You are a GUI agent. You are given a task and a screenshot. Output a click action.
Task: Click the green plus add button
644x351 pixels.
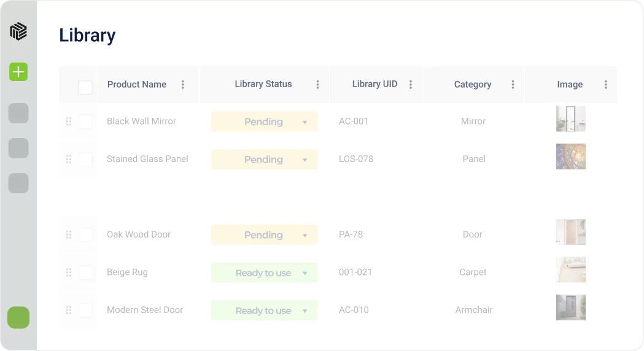18,72
